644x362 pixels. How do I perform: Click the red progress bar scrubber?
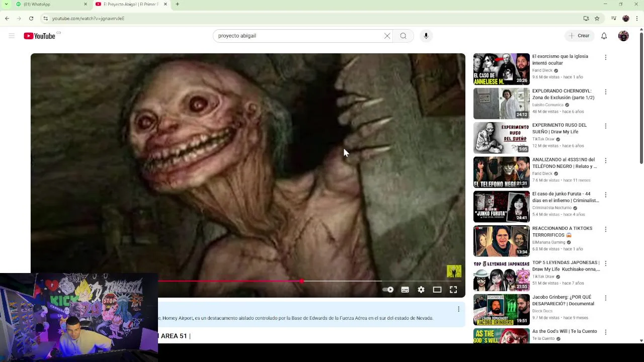point(301,281)
